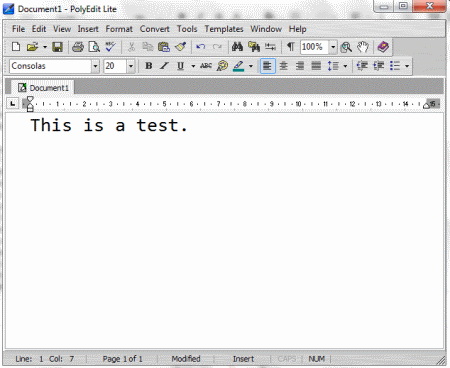Screen dimensions: 450x368
Task: Click the Justify alignment button
Action: (x=316, y=66)
